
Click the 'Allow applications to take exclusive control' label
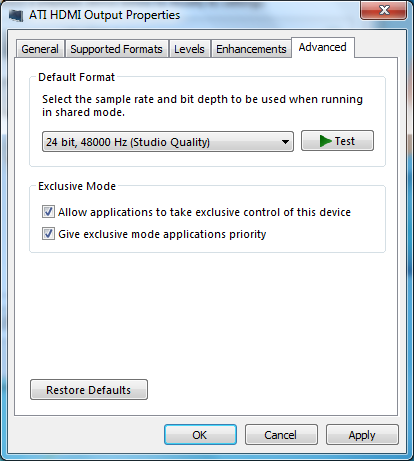pos(204,212)
